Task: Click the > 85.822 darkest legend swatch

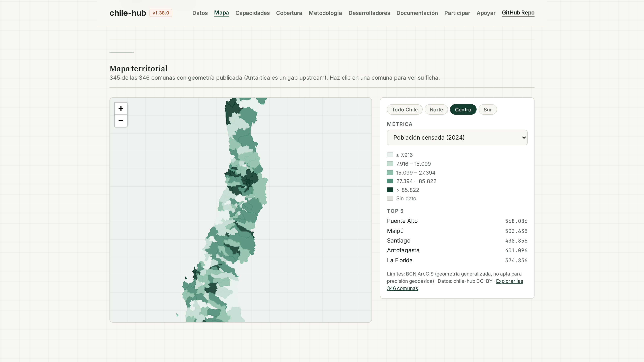Action: [x=390, y=190]
